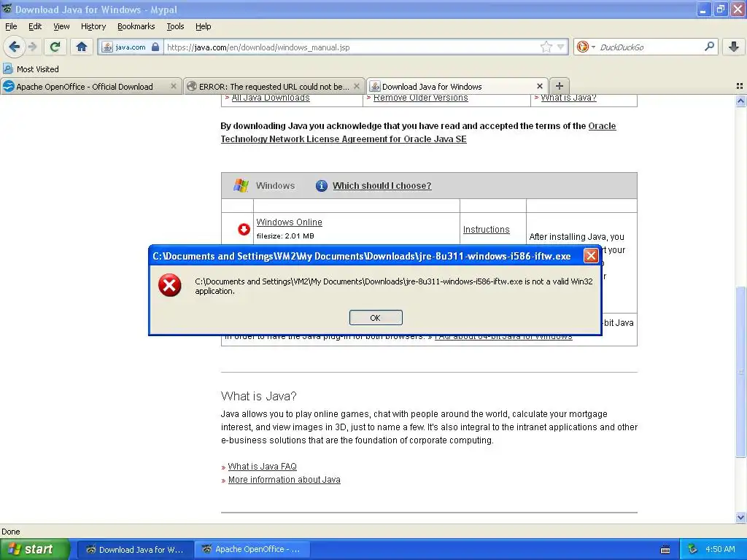This screenshot has width=747, height=560.
Task: Click the red error icon in dialog
Action: point(169,285)
